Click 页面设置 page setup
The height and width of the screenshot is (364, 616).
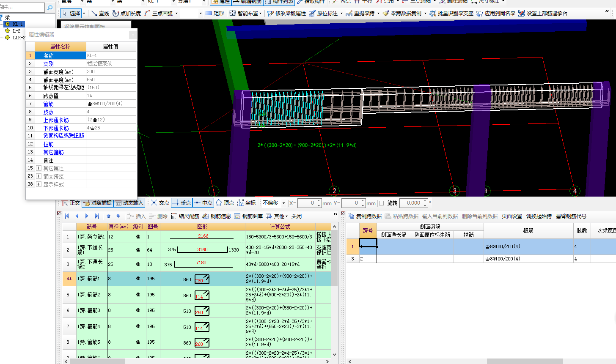(512, 216)
